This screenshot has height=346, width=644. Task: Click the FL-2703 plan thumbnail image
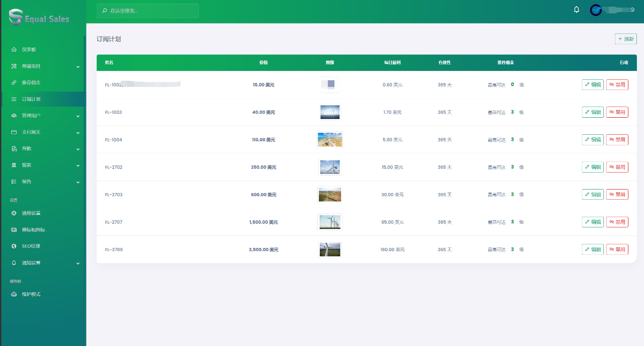pyautogui.click(x=330, y=194)
